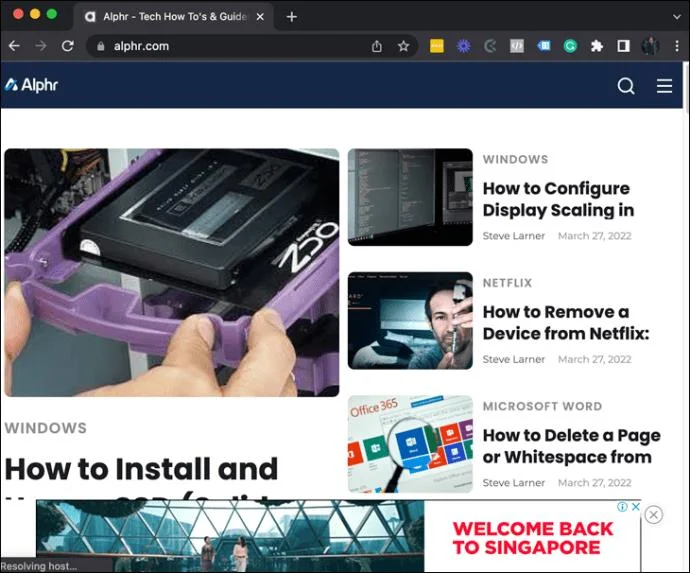
Task: Click the page vertical scrollbar
Action: coord(686,88)
